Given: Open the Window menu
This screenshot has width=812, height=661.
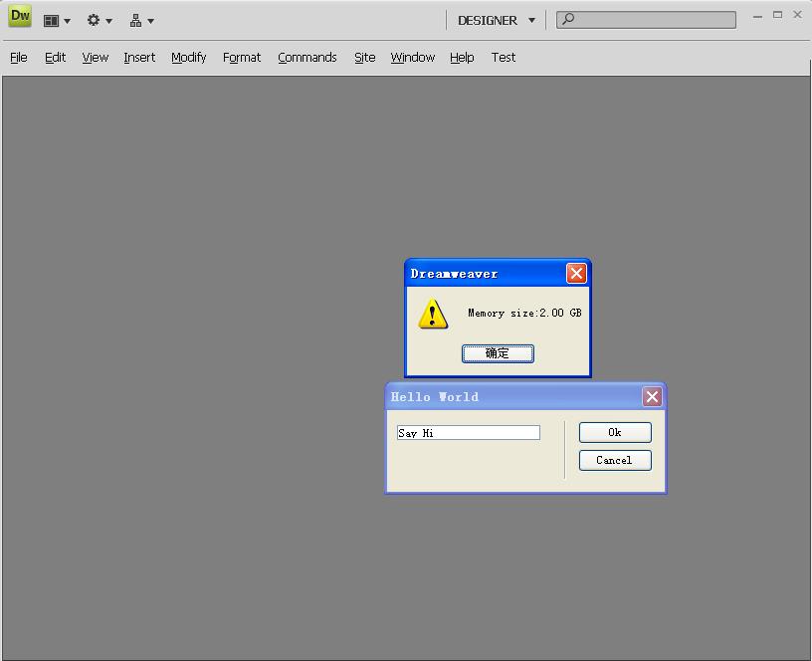Looking at the screenshot, I should coord(412,58).
